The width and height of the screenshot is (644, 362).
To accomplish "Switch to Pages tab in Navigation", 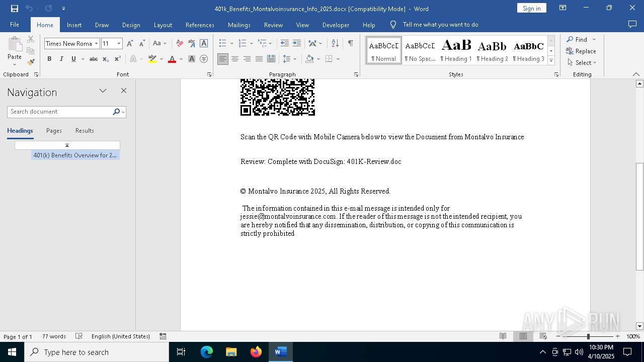I will point(54,131).
